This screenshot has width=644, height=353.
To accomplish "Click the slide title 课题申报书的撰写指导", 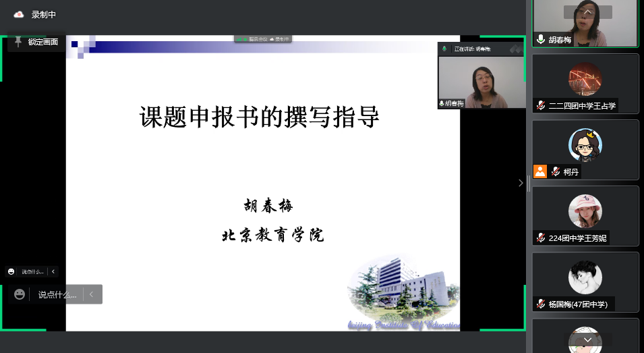I will (x=259, y=117).
